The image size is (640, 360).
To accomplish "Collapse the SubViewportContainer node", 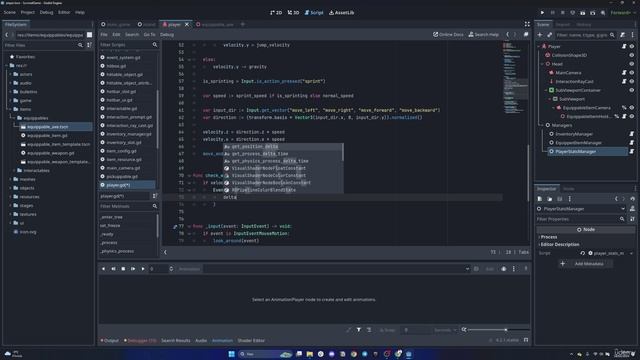I will (x=546, y=90).
